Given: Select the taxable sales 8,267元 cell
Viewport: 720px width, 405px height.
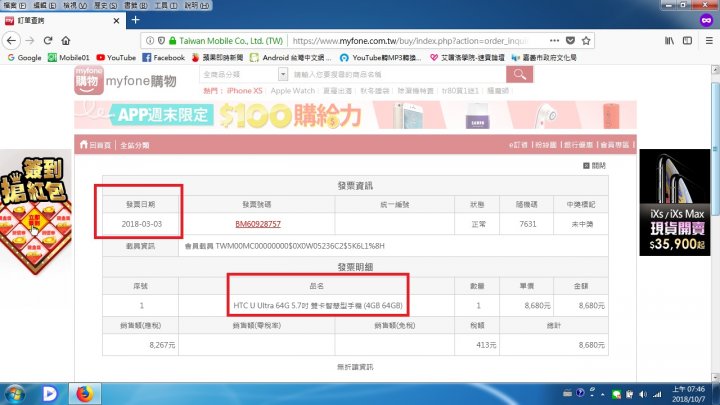Looking at the screenshot, I should [141, 345].
